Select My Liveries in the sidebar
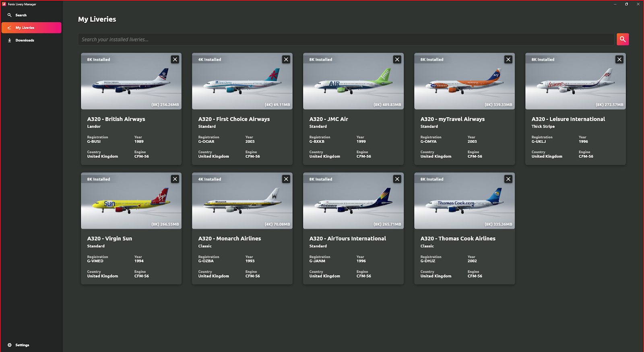This screenshot has width=644, height=352. click(31, 28)
